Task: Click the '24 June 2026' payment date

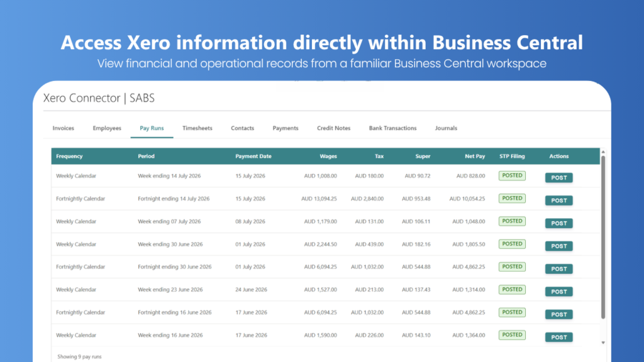Action: pos(251,289)
